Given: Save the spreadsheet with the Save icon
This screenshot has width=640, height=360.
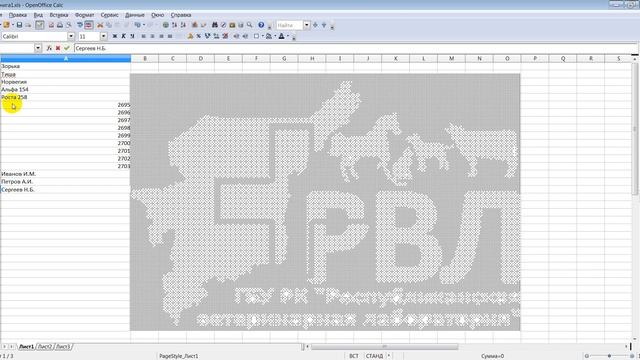Looking at the screenshot, I should click(19, 25).
